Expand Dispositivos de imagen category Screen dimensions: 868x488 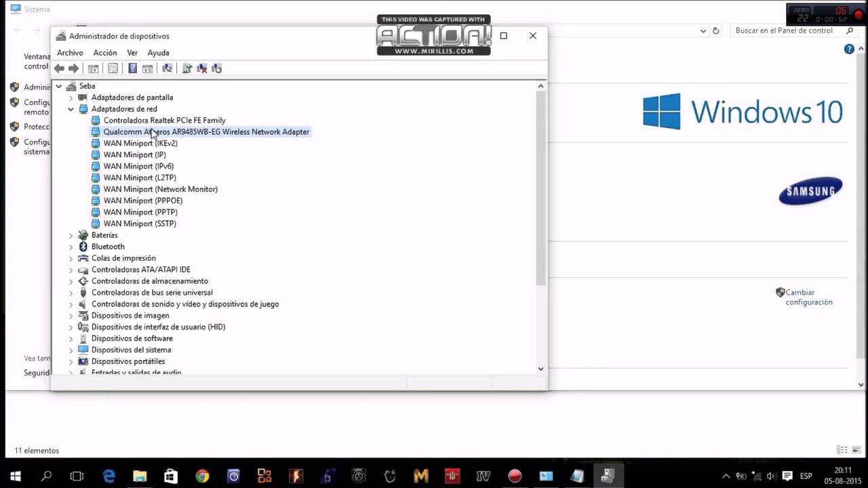coord(71,316)
